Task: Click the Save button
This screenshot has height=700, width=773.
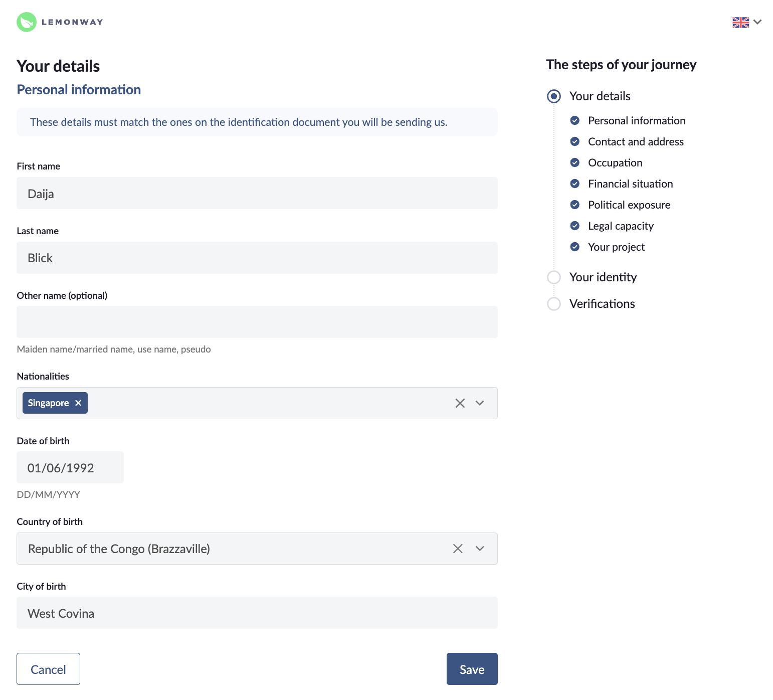Action: [472, 669]
